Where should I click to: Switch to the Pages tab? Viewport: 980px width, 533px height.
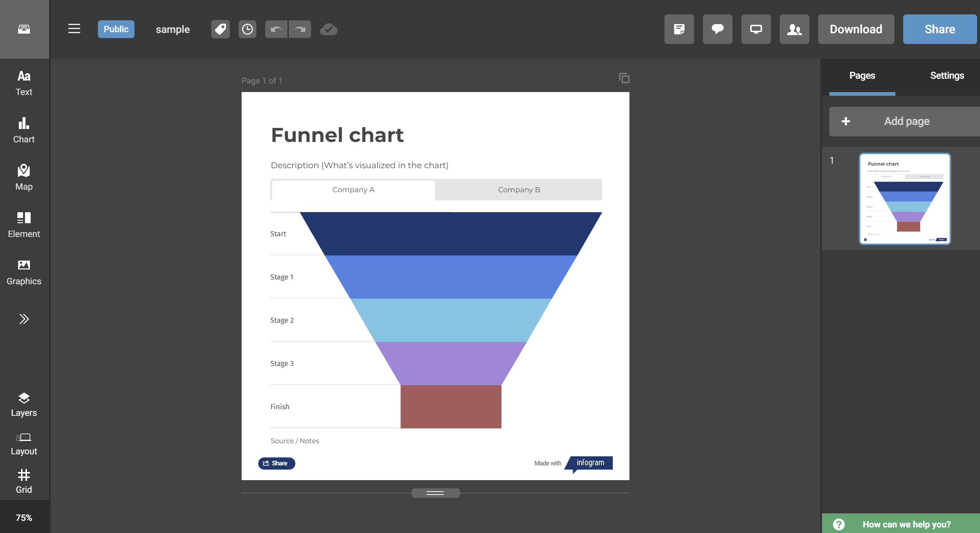tap(862, 76)
